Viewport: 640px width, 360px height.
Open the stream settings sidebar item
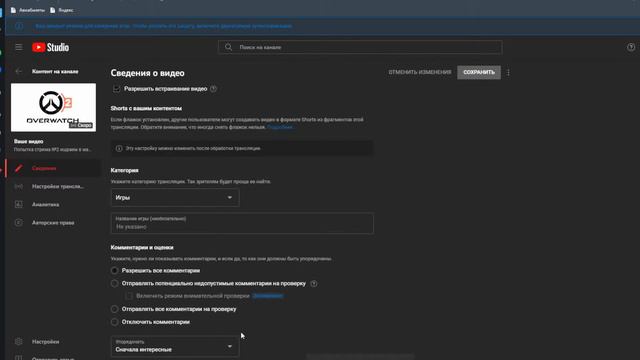point(53,187)
